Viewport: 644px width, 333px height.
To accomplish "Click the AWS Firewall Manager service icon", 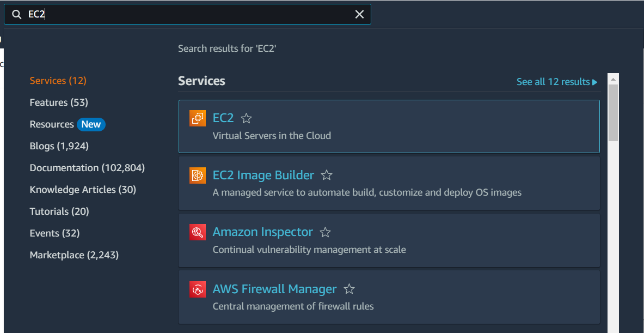I will tap(197, 289).
